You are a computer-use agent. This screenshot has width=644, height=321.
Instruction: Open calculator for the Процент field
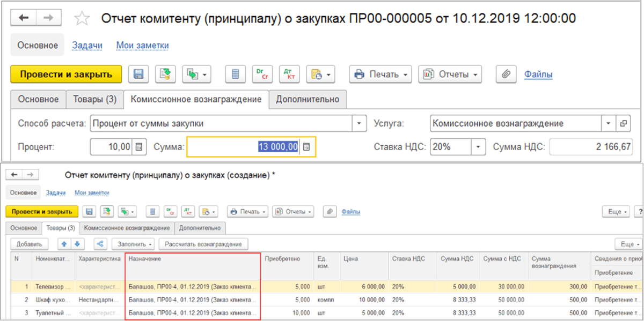click(138, 146)
